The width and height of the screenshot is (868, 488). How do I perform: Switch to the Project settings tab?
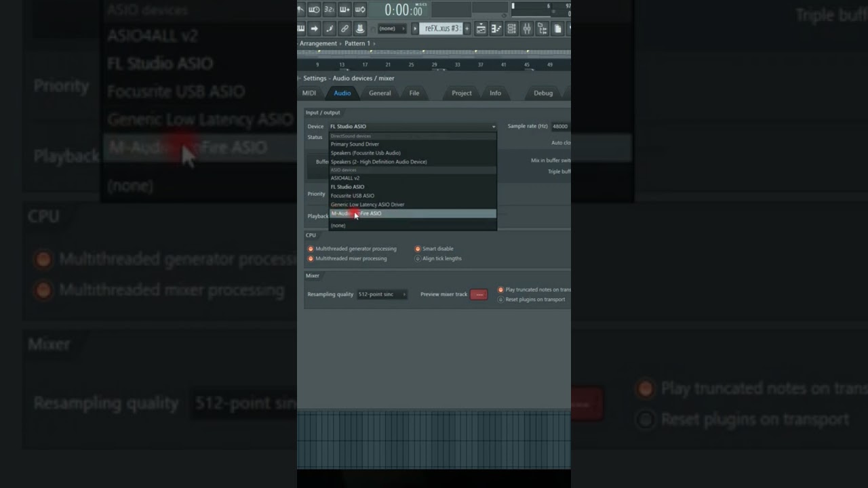coord(462,94)
